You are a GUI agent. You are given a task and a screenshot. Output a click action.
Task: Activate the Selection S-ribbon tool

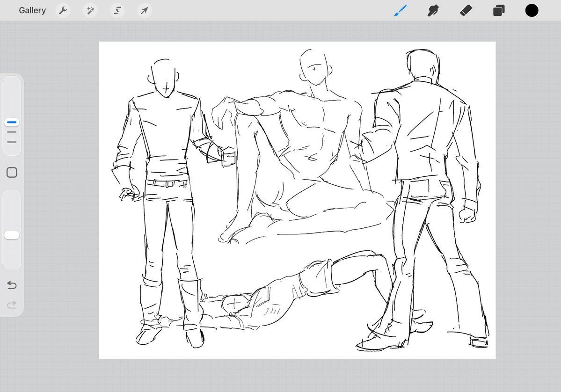[x=117, y=10]
